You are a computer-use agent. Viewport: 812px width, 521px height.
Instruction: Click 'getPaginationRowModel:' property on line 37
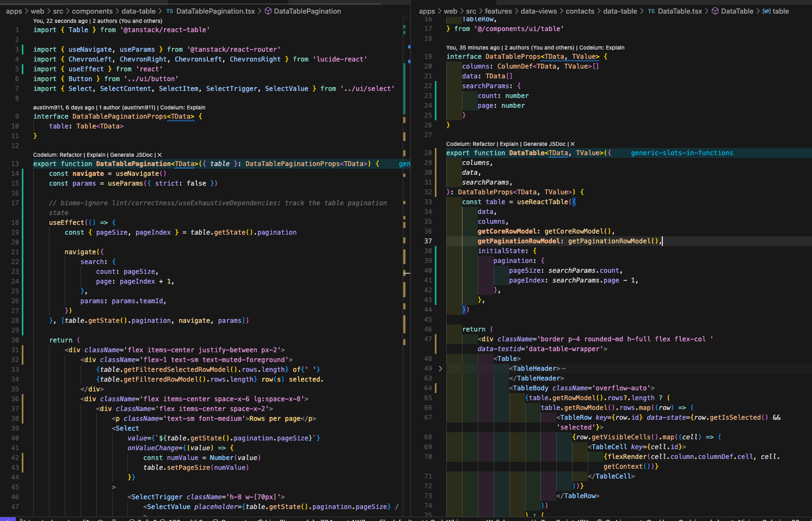point(521,241)
